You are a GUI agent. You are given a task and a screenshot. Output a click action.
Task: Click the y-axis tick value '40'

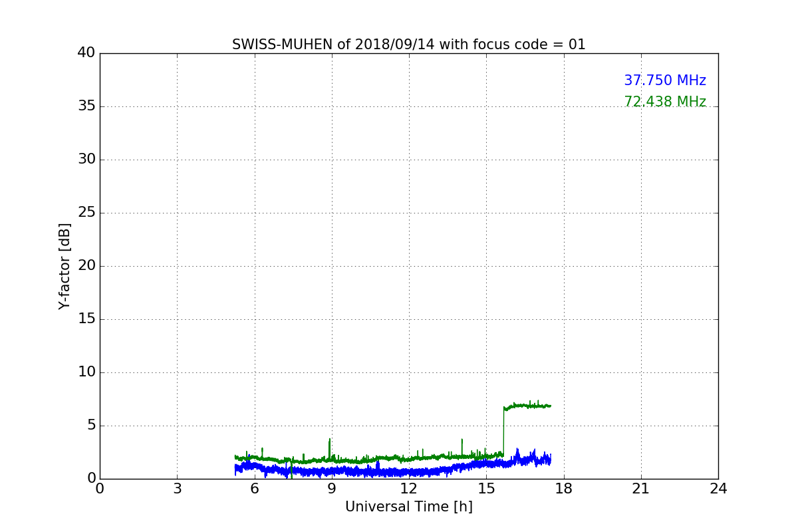coord(86,53)
